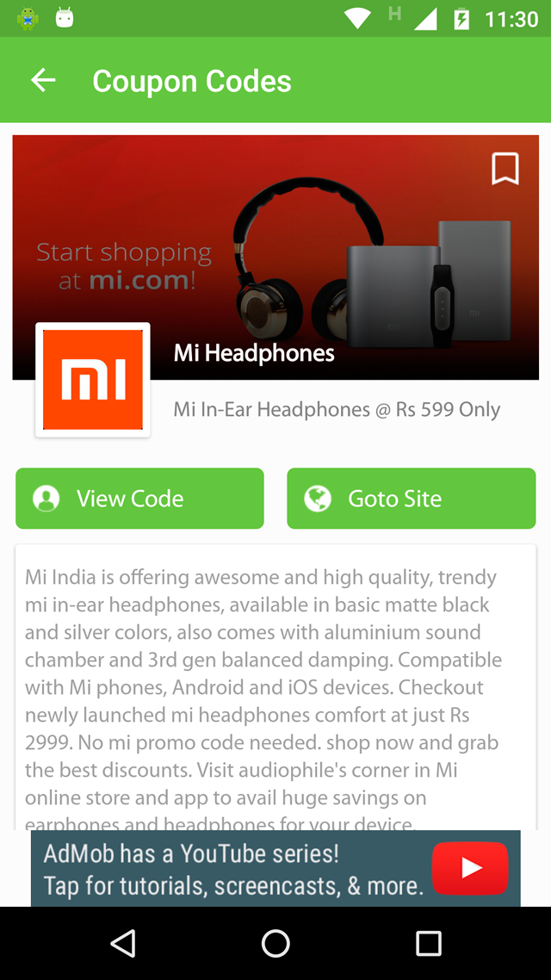The image size is (551, 980).
Task: Tap the back arrow in header
Action: 43,80
